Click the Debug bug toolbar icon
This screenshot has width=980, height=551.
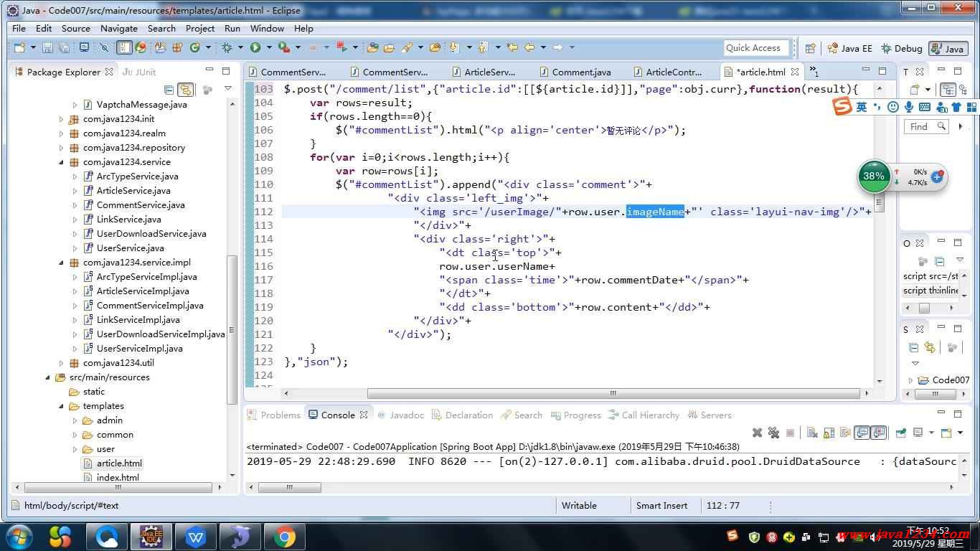pyautogui.click(x=227, y=47)
